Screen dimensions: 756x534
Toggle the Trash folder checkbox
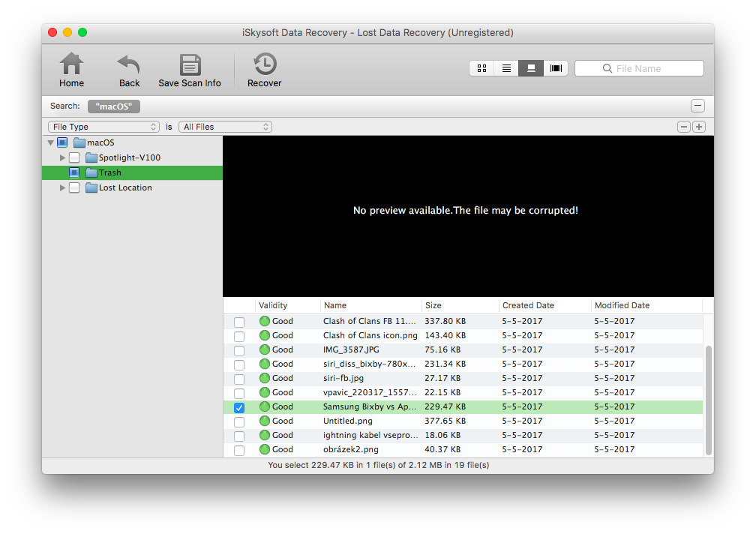tap(74, 172)
